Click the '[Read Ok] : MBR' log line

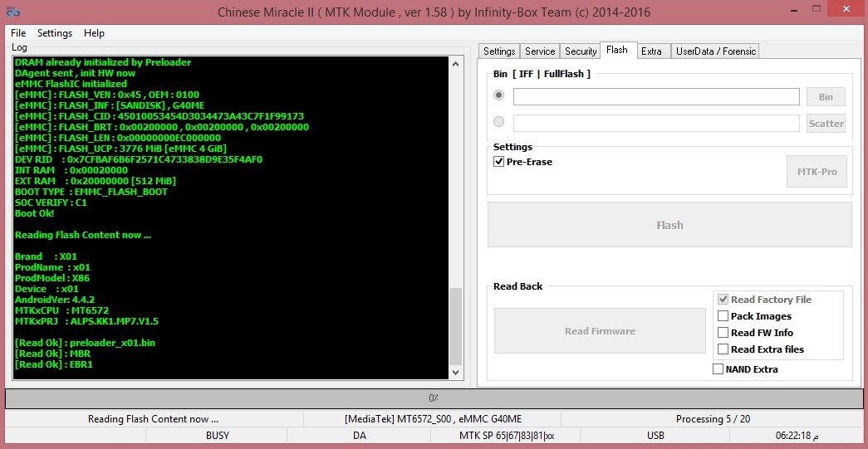52,354
